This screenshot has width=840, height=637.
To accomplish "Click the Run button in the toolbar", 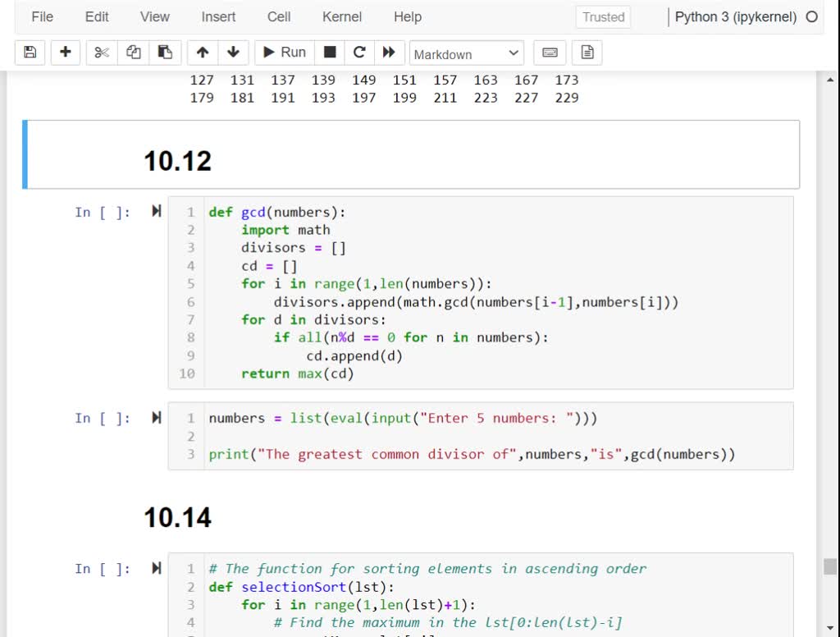I will coord(283,52).
